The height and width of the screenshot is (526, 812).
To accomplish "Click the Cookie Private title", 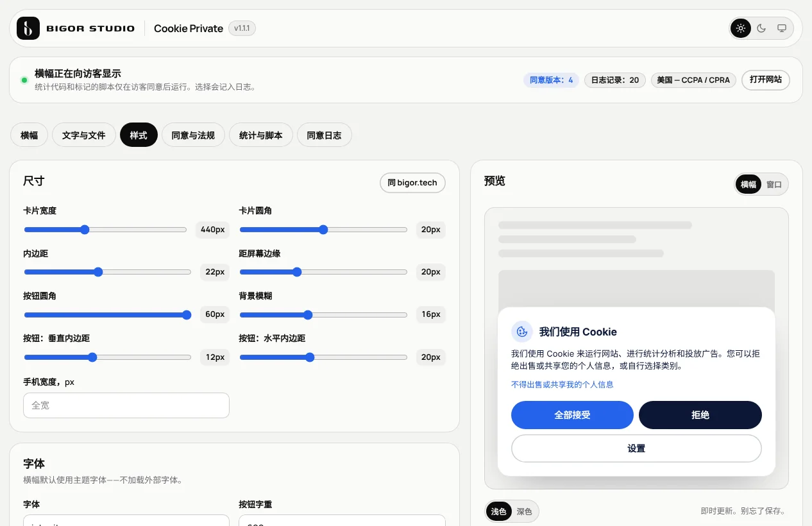I will [189, 28].
